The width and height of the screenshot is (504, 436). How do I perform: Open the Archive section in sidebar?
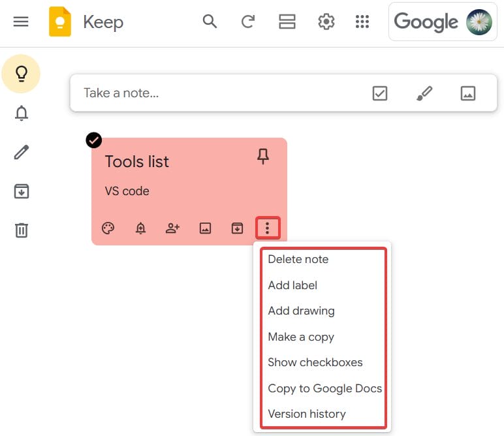(22, 191)
